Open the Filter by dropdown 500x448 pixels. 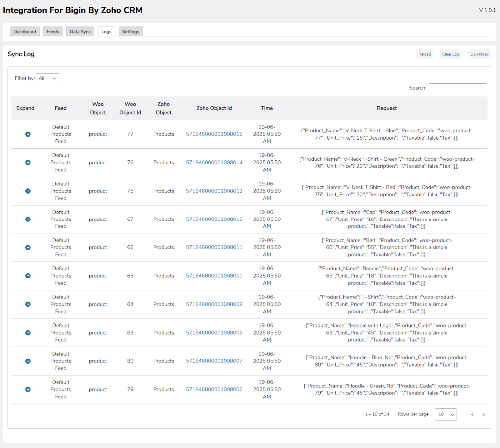47,78
